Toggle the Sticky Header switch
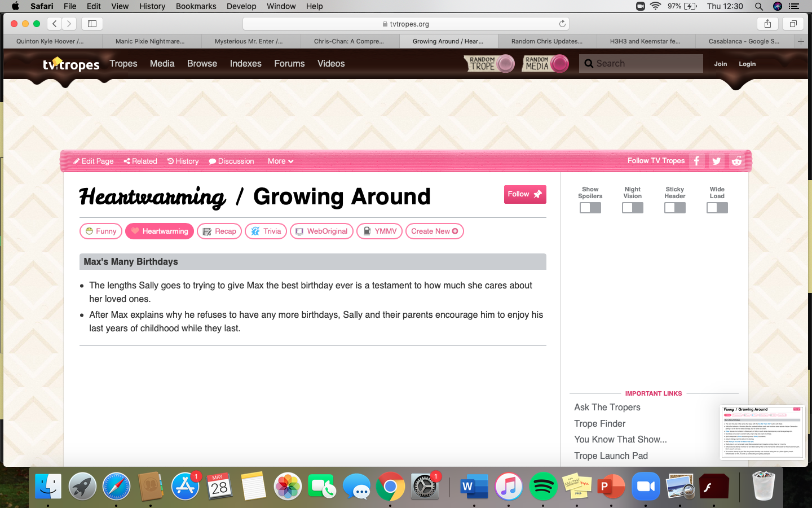The height and width of the screenshot is (508, 812). click(675, 208)
